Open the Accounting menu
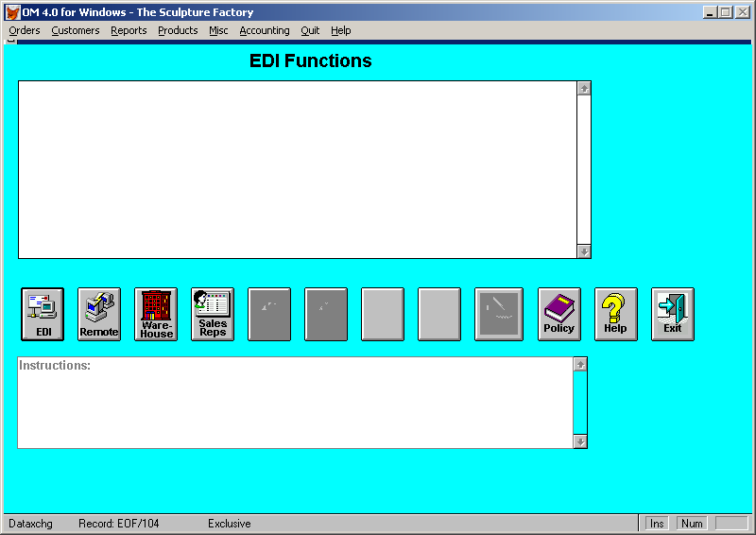The width and height of the screenshot is (756, 535). (265, 30)
